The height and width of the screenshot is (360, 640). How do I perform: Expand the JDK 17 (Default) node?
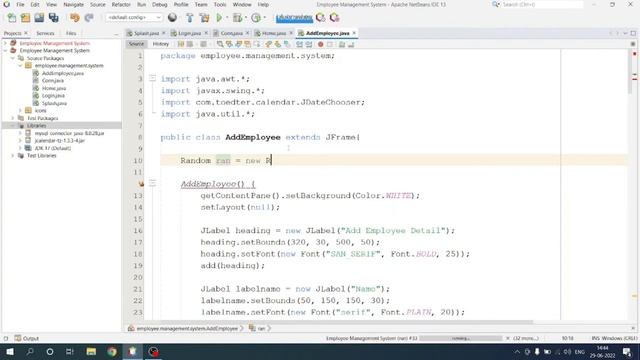tap(20, 148)
